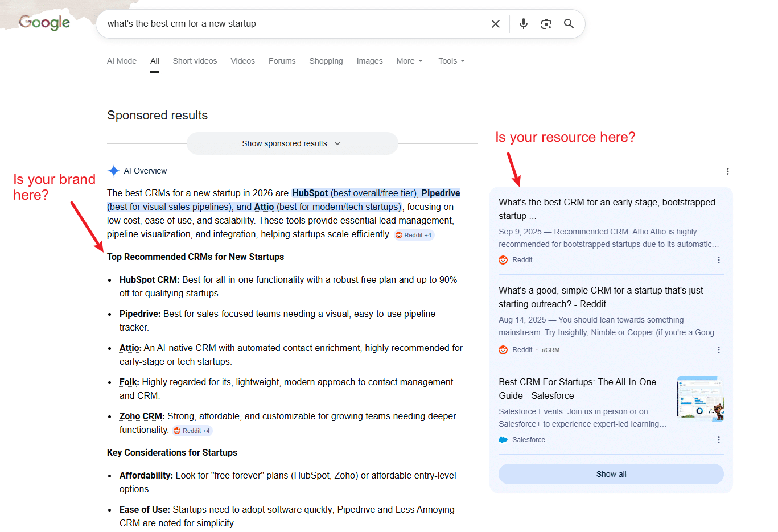Click the 'AI Overview' label
This screenshot has width=778, height=532.
click(145, 171)
